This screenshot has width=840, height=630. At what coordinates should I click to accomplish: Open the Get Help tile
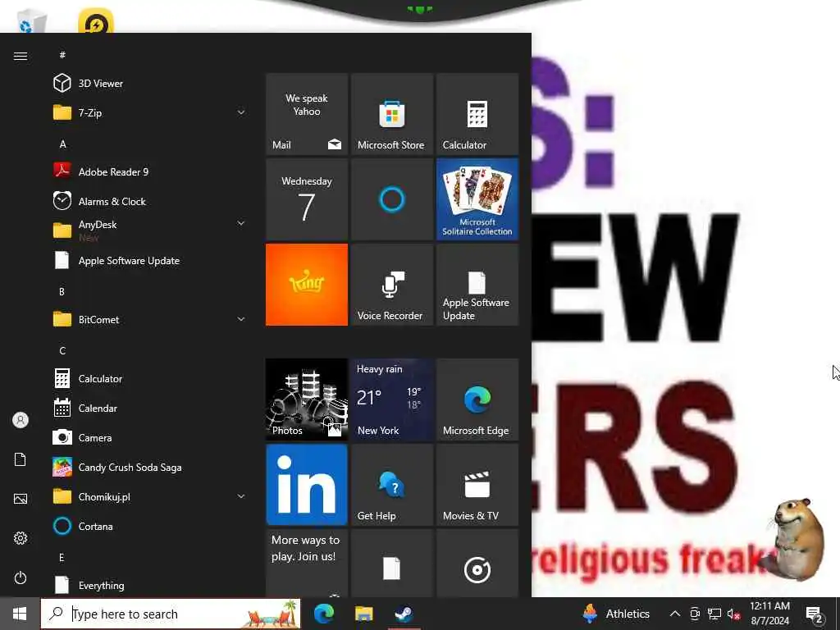[x=392, y=485]
